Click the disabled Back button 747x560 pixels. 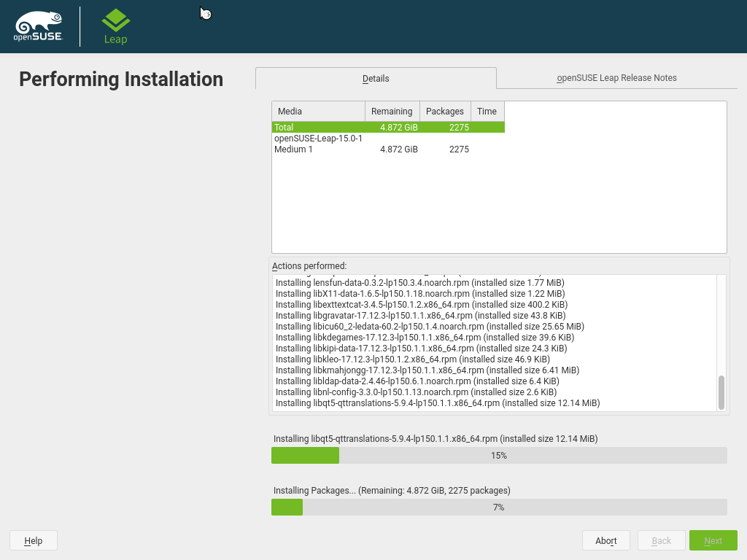(661, 540)
